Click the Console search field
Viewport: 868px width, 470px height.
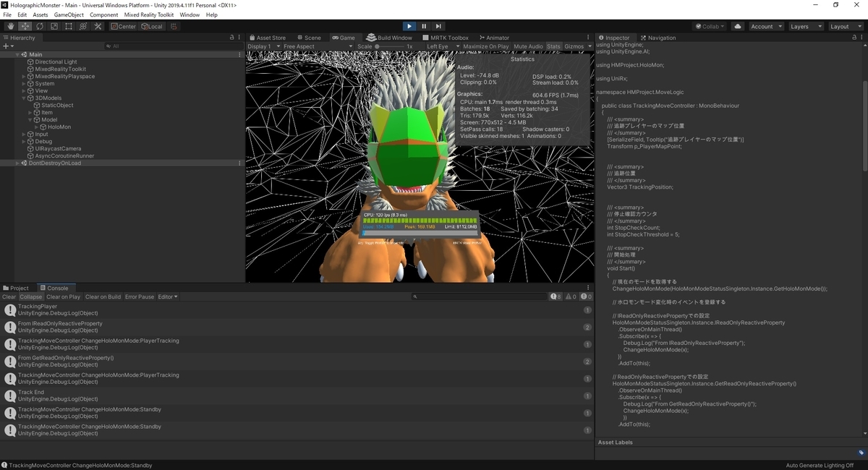[477, 296]
